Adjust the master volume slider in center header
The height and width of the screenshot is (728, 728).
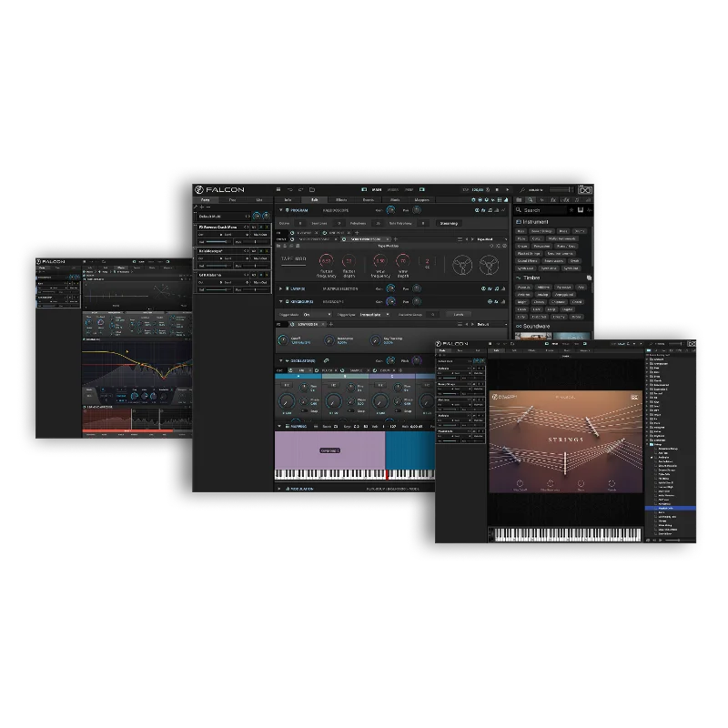tap(560, 189)
